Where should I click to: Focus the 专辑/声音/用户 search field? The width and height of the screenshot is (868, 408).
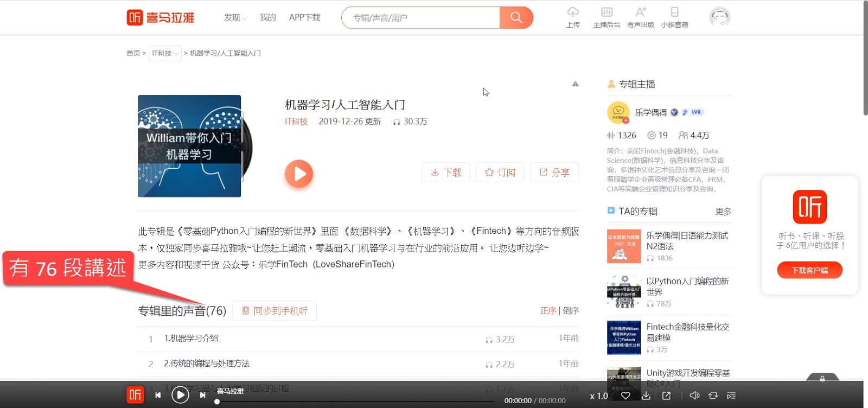pos(421,17)
